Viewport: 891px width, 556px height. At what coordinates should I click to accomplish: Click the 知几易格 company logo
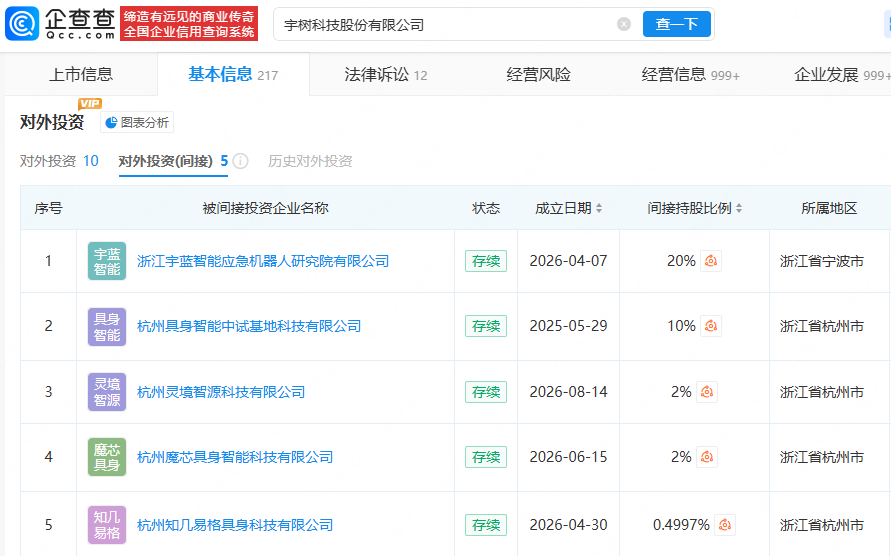pos(107,525)
